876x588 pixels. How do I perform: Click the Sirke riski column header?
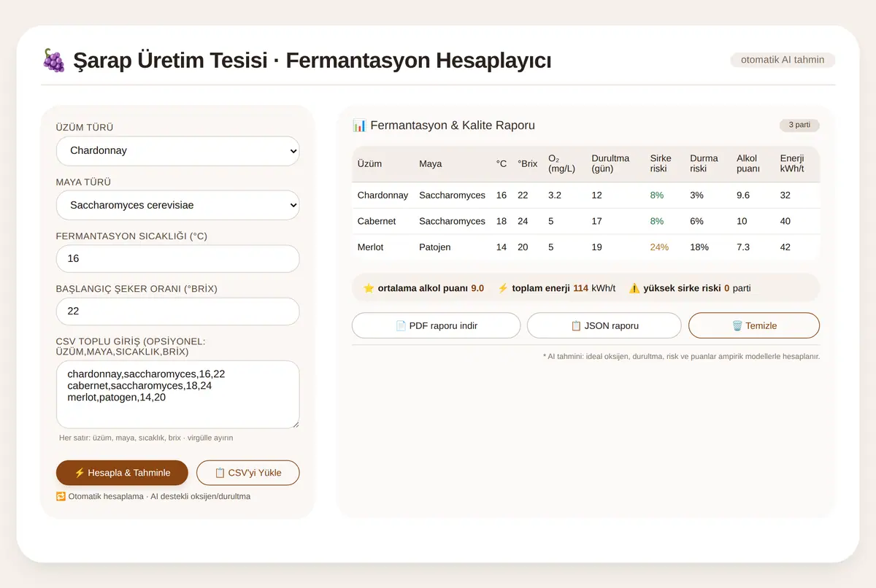(x=661, y=164)
